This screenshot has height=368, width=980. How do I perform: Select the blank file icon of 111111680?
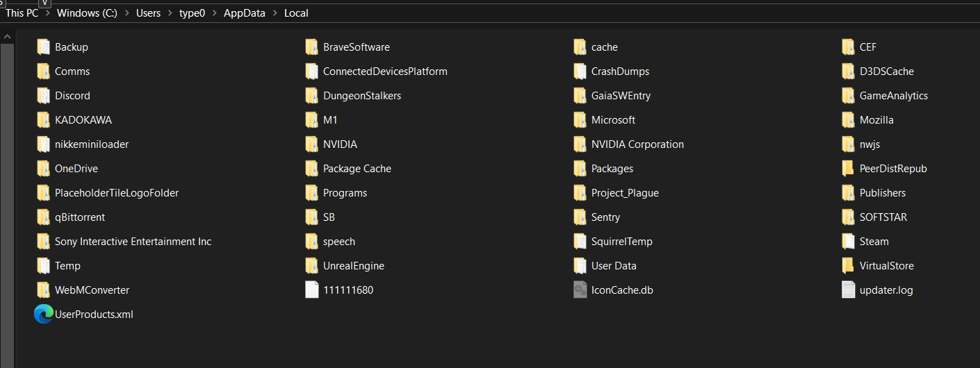312,290
